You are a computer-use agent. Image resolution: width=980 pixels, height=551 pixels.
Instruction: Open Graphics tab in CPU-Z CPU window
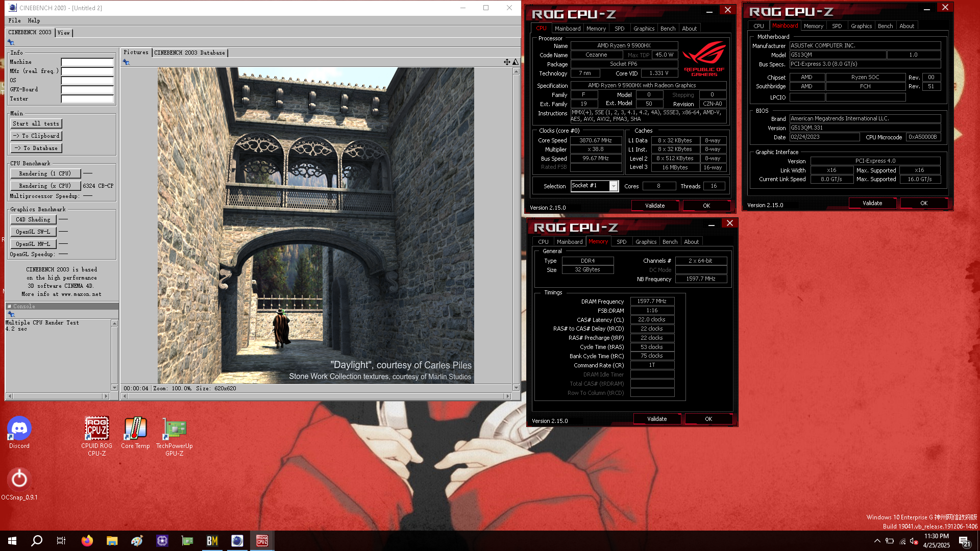pos(644,29)
